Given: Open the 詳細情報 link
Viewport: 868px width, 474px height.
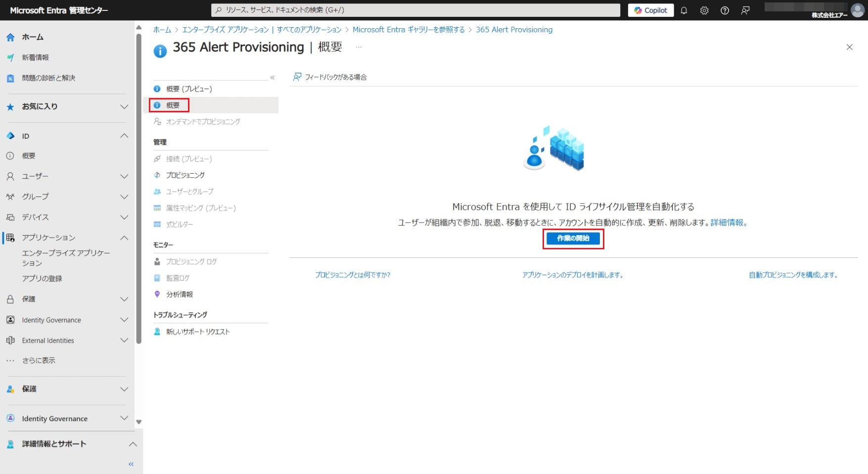Looking at the screenshot, I should tap(728, 223).
